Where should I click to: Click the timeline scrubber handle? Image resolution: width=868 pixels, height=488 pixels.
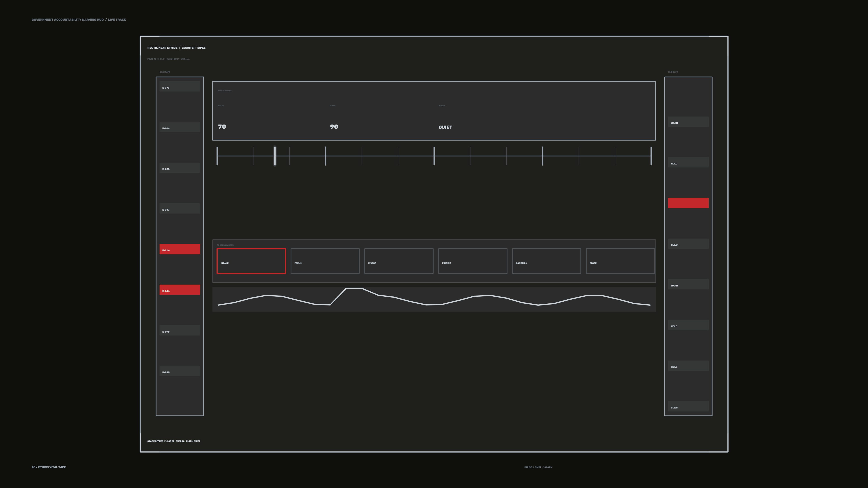point(275,156)
